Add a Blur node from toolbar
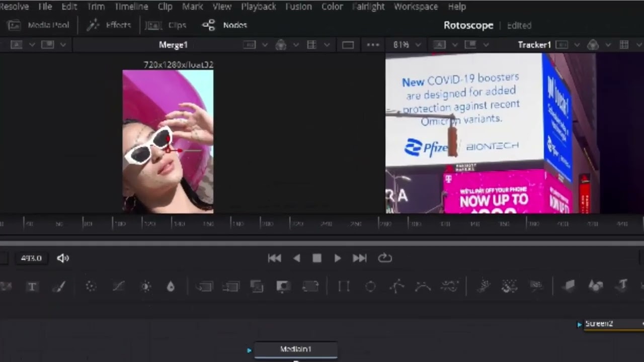The image size is (644, 362). click(x=171, y=287)
